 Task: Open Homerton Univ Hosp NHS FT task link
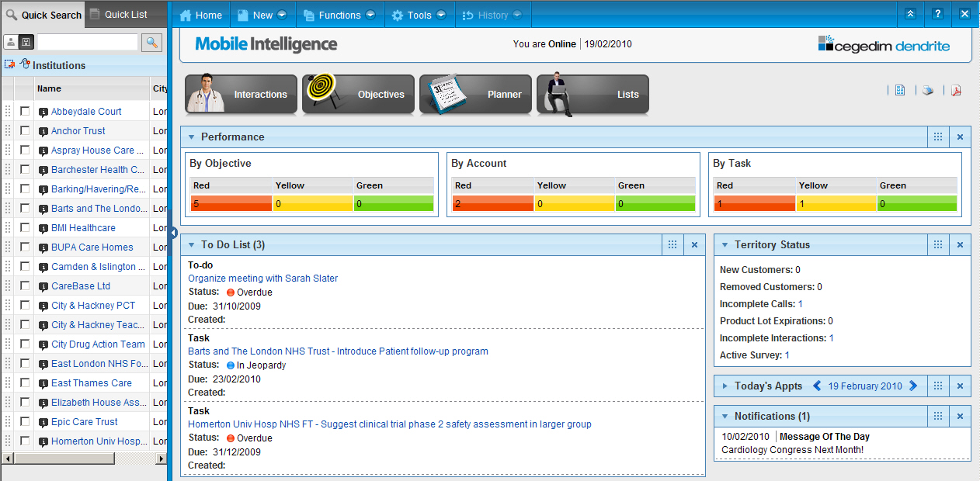pos(390,424)
